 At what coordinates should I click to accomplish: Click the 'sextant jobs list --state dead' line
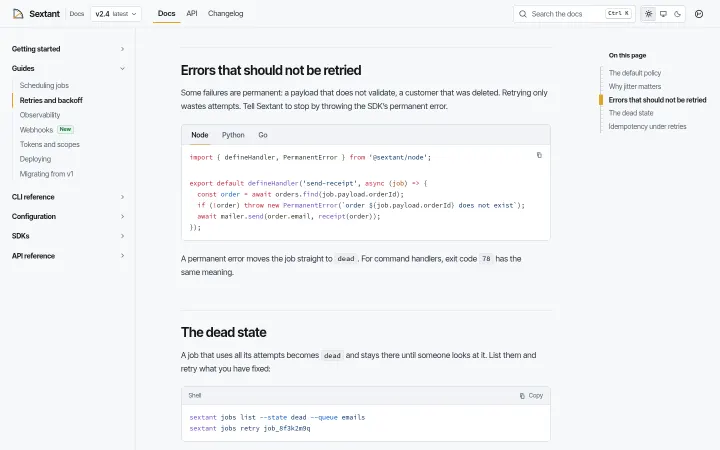click(277, 417)
